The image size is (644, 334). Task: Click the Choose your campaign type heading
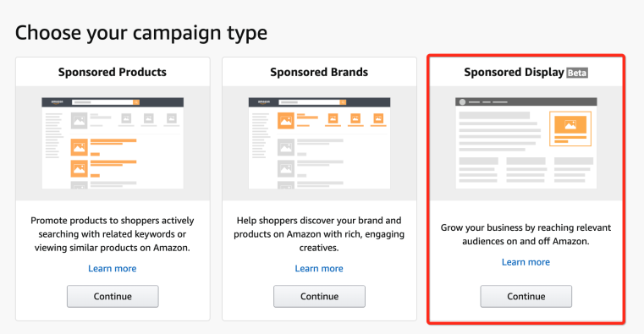pos(141,33)
